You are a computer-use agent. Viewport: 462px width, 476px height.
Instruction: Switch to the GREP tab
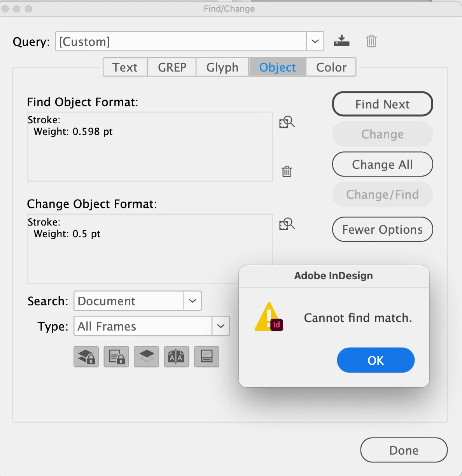pyautogui.click(x=172, y=67)
